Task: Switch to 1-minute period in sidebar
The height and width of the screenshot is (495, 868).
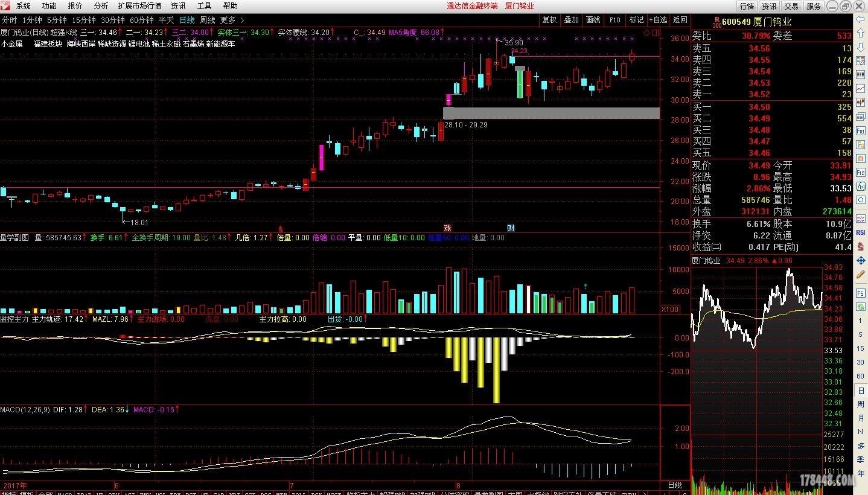Action: (x=860, y=320)
